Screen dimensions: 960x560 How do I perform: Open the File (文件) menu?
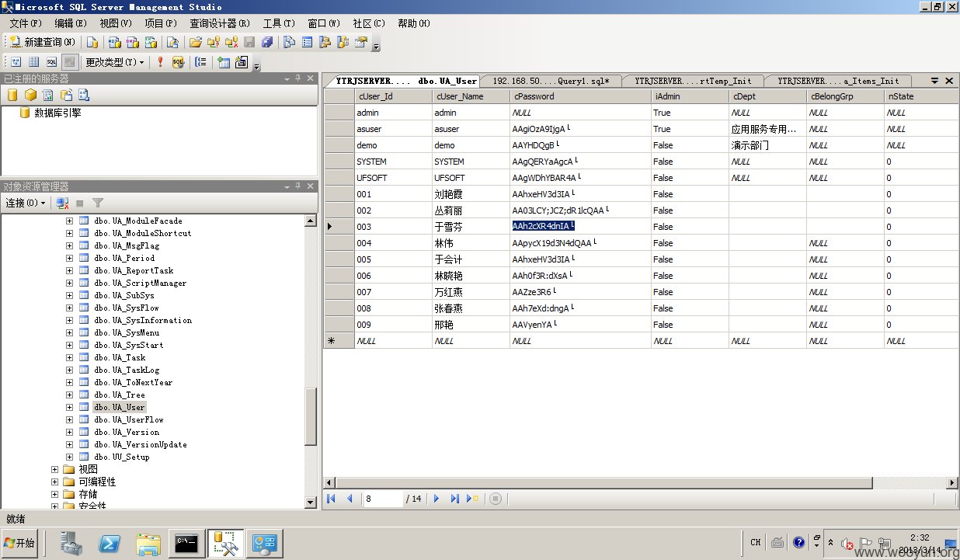pos(26,23)
